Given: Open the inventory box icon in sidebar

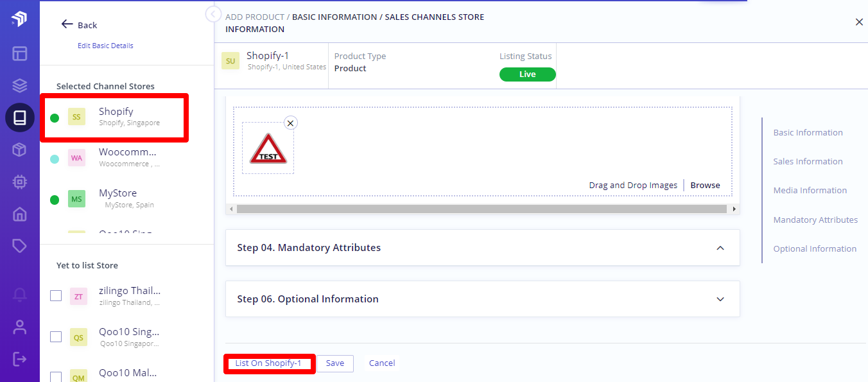Looking at the screenshot, I should tap(20, 150).
